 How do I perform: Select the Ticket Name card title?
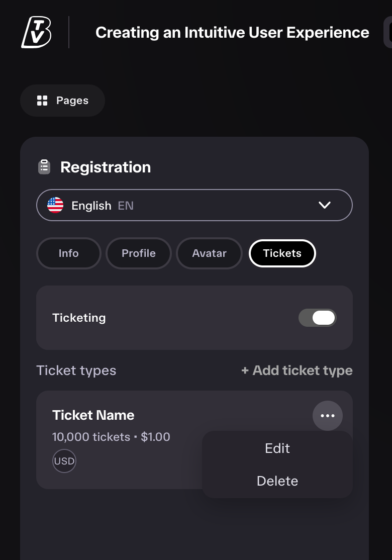[93, 415]
